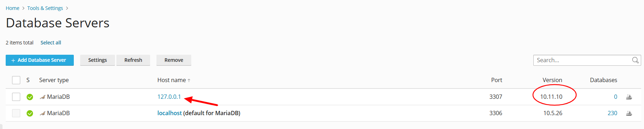The height and width of the screenshot is (129, 644).
Task: Click the MariaDB seal icon in second row
Action: tap(43, 113)
